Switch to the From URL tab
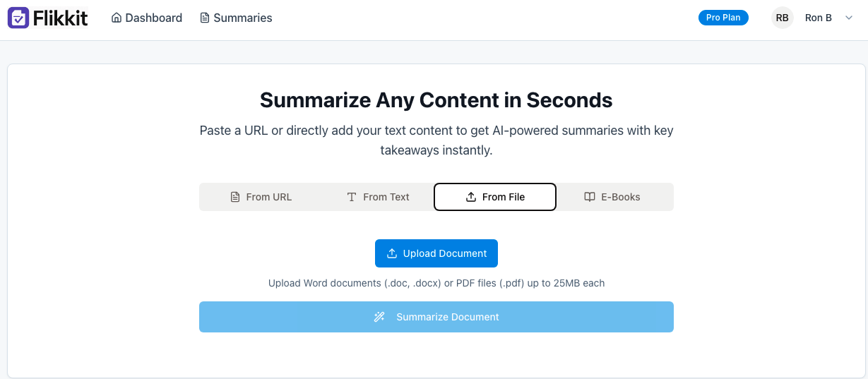Viewport: 868px width, 379px height. (x=261, y=197)
